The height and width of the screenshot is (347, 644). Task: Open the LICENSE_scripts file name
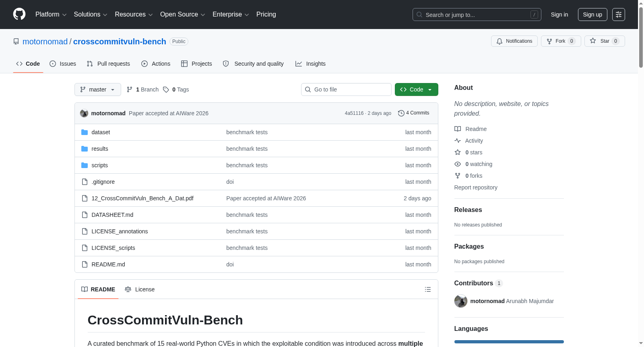click(x=113, y=248)
